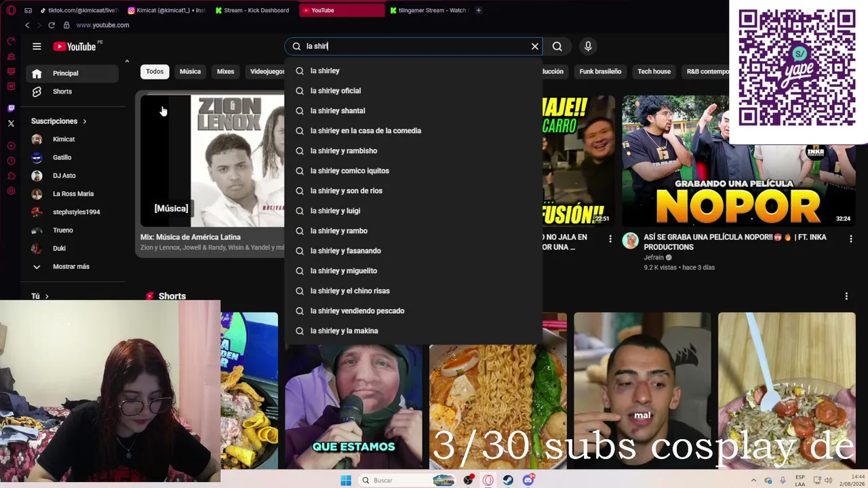868x488 pixels.
Task: Open a new browser tab
Action: [x=478, y=10]
